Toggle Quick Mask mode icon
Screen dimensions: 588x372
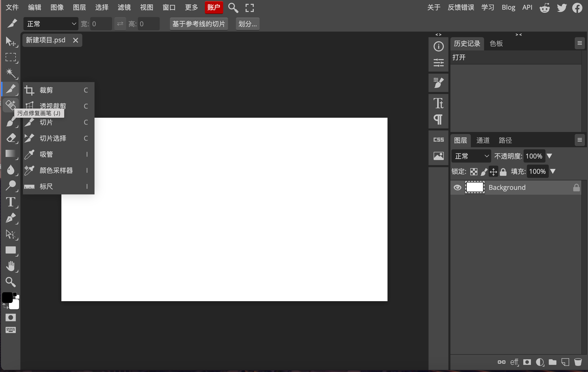(x=11, y=317)
